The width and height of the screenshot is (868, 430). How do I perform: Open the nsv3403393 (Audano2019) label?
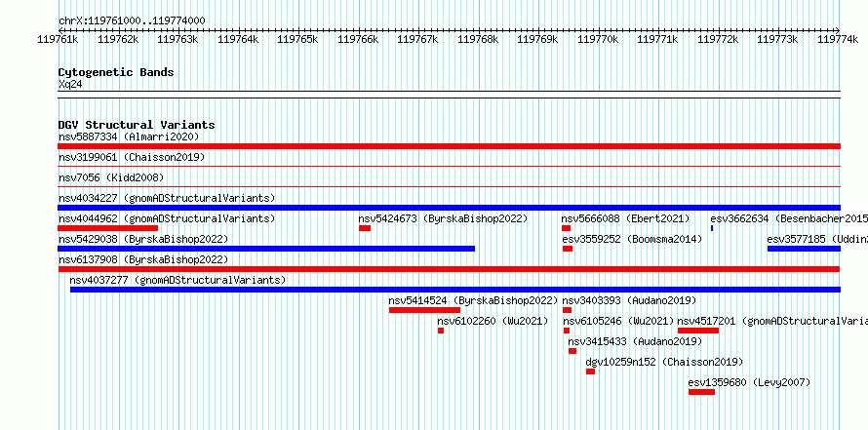(629, 300)
